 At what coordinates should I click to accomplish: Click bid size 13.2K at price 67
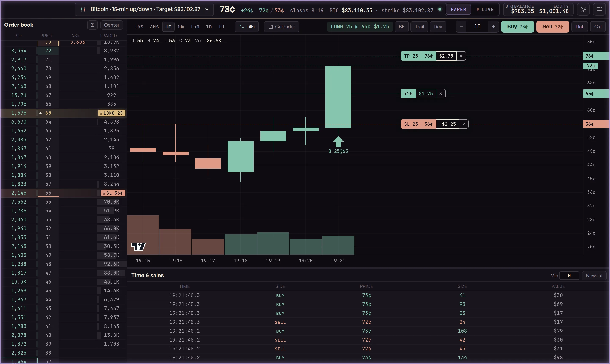coord(19,95)
